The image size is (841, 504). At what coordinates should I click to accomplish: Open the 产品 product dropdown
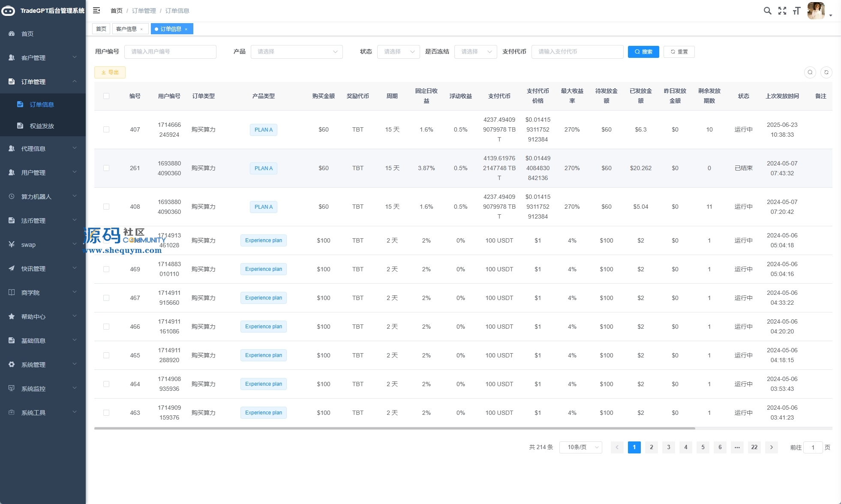point(297,51)
